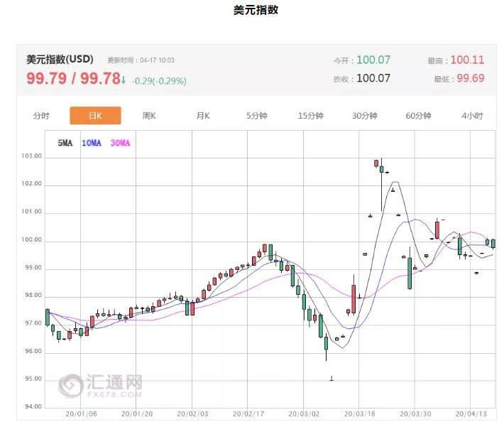Click the 最低 99.69 low value
This screenshot has width=504, height=427.
click(459, 78)
